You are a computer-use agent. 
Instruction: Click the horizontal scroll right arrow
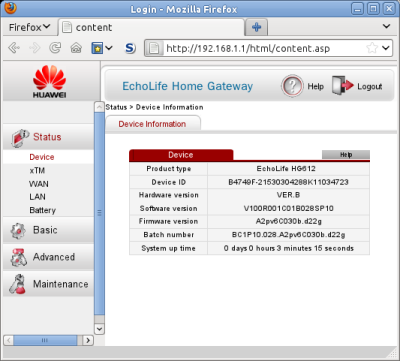pyautogui.click(x=88, y=340)
